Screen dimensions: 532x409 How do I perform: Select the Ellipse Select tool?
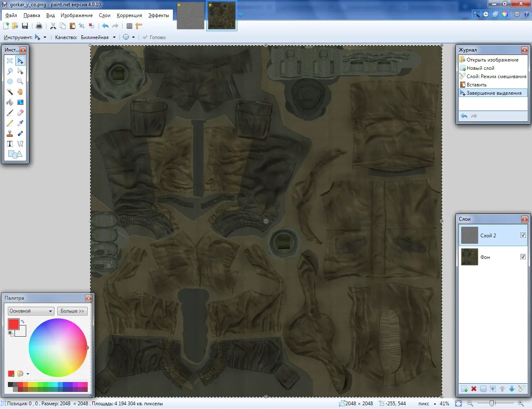pos(10,81)
